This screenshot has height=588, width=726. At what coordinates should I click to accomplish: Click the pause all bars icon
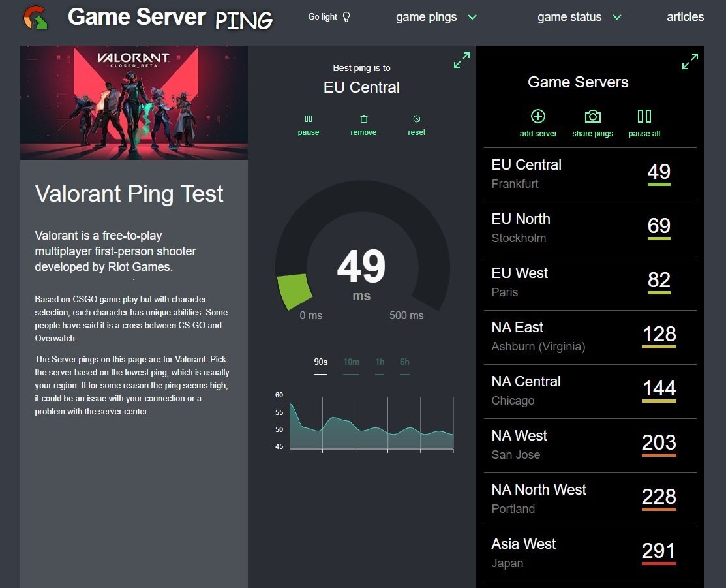(x=644, y=116)
